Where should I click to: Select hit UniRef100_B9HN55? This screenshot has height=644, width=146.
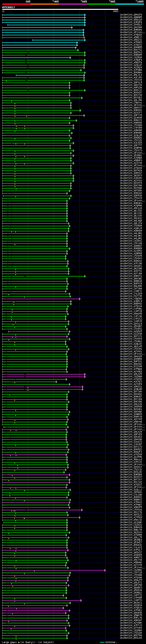point(131,48)
